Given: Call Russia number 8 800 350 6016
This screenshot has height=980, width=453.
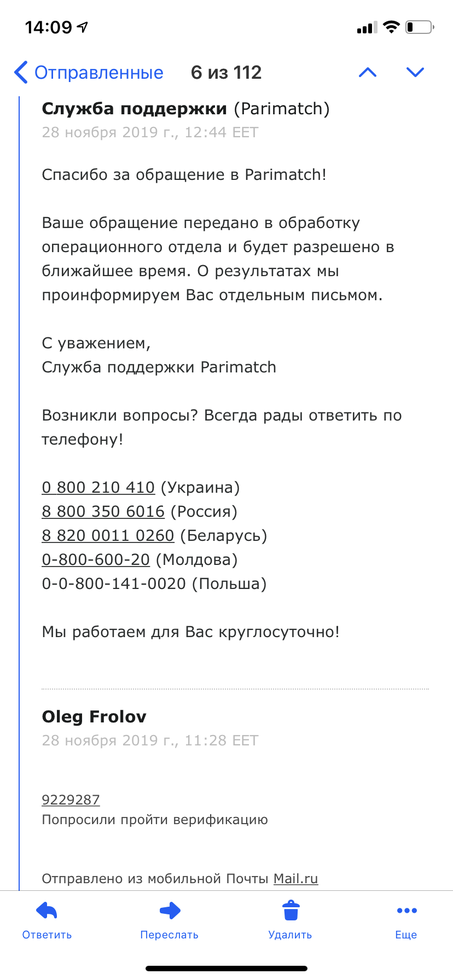Looking at the screenshot, I should (103, 511).
